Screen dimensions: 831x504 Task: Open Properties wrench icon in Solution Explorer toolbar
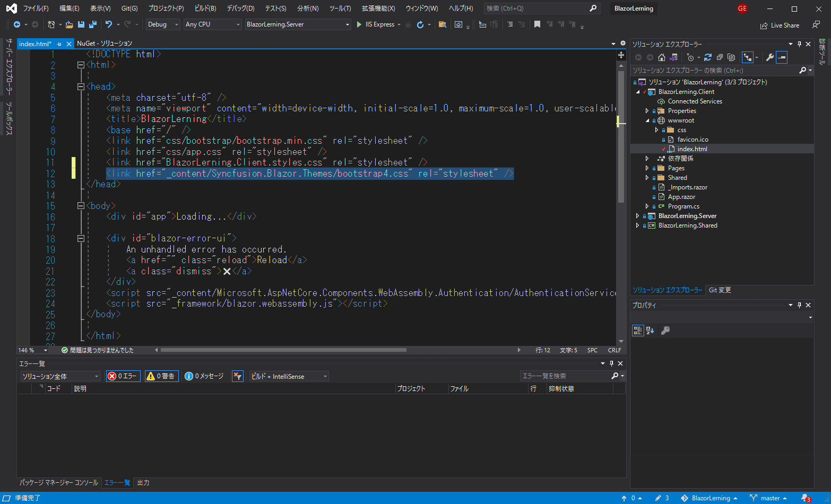pos(769,57)
